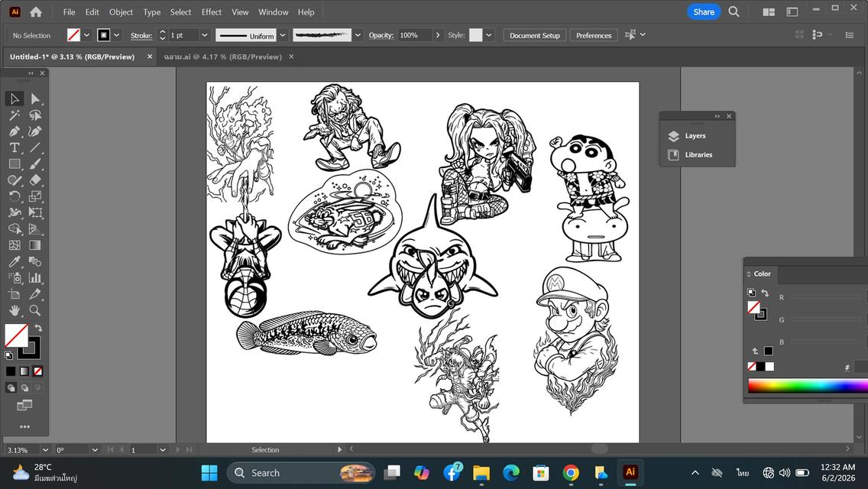
Task: Select the Rectangle tool
Action: 15,164
